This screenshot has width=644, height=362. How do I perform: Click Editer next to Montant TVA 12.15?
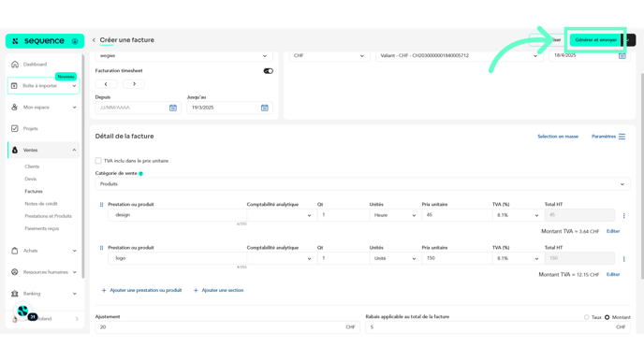[x=613, y=275]
